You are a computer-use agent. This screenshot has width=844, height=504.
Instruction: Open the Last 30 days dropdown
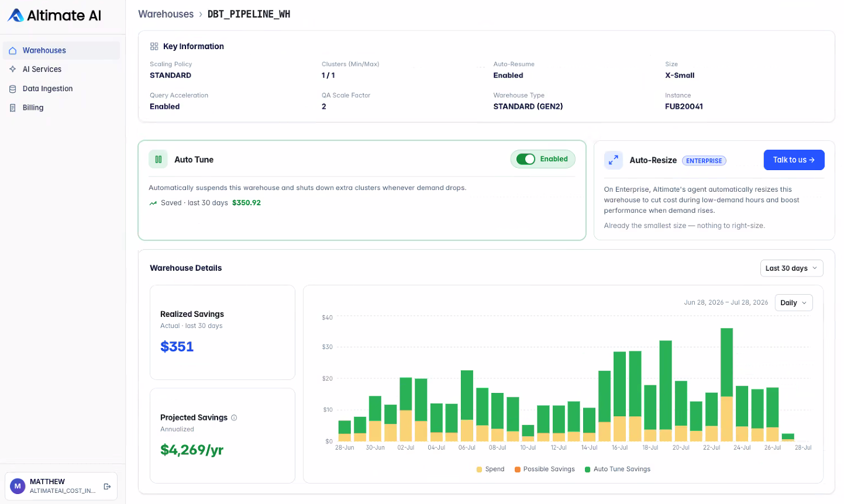coord(792,268)
